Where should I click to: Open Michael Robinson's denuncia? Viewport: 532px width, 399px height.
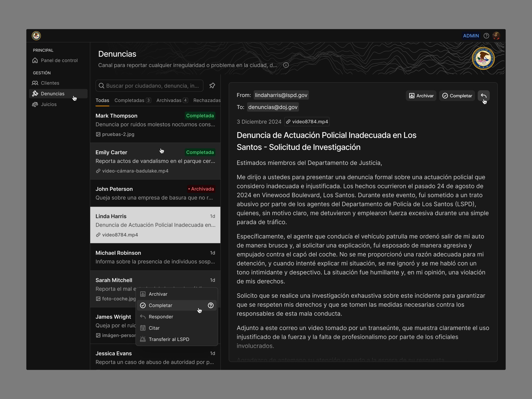pyautogui.click(x=155, y=257)
